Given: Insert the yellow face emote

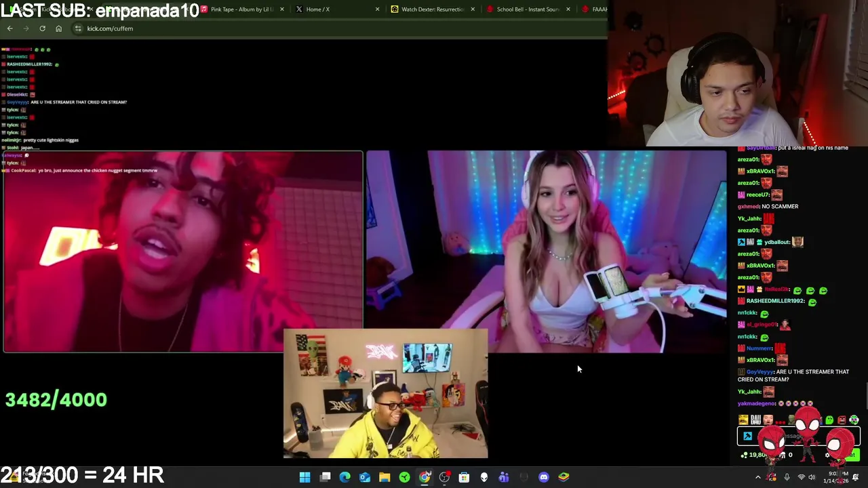Looking at the screenshot, I should click(x=743, y=420).
